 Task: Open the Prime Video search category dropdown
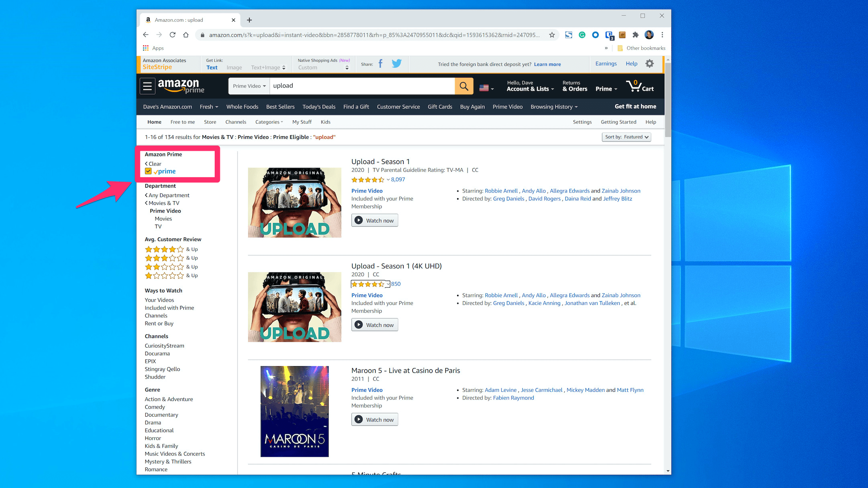click(x=249, y=86)
